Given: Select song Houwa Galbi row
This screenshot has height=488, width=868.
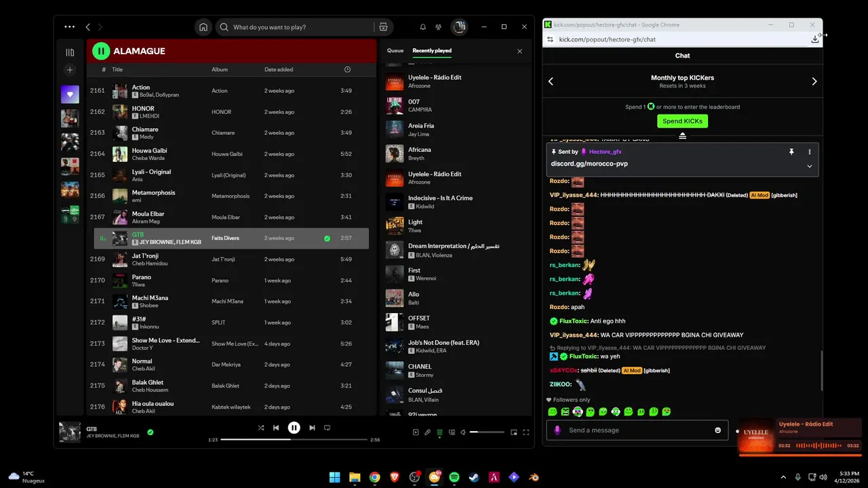Looking at the screenshot, I should tap(231, 154).
